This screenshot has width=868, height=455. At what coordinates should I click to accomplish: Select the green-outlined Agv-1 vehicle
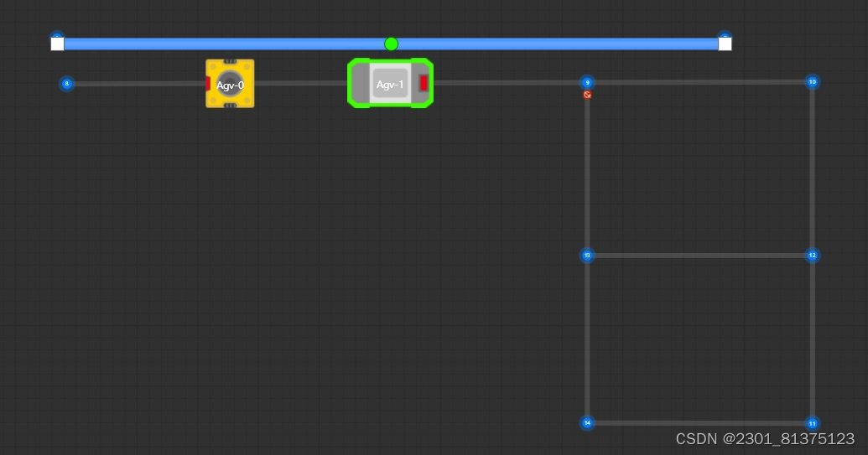pyautogui.click(x=390, y=83)
